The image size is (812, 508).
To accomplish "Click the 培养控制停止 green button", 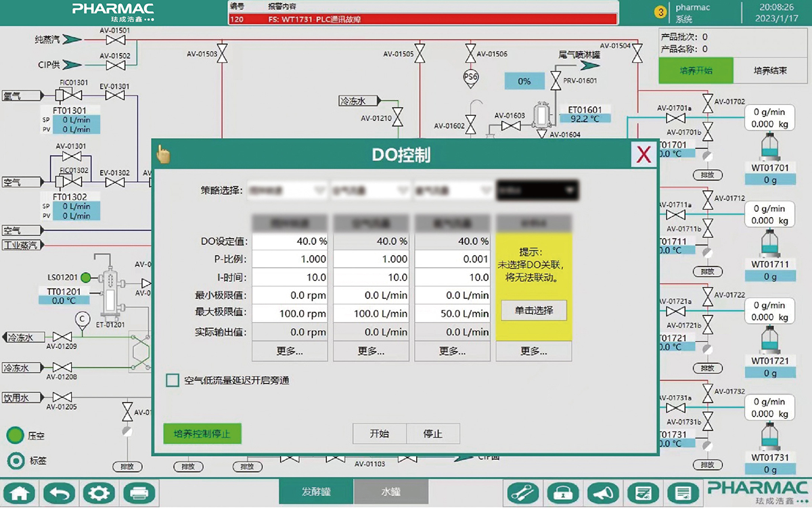I will point(202,434).
